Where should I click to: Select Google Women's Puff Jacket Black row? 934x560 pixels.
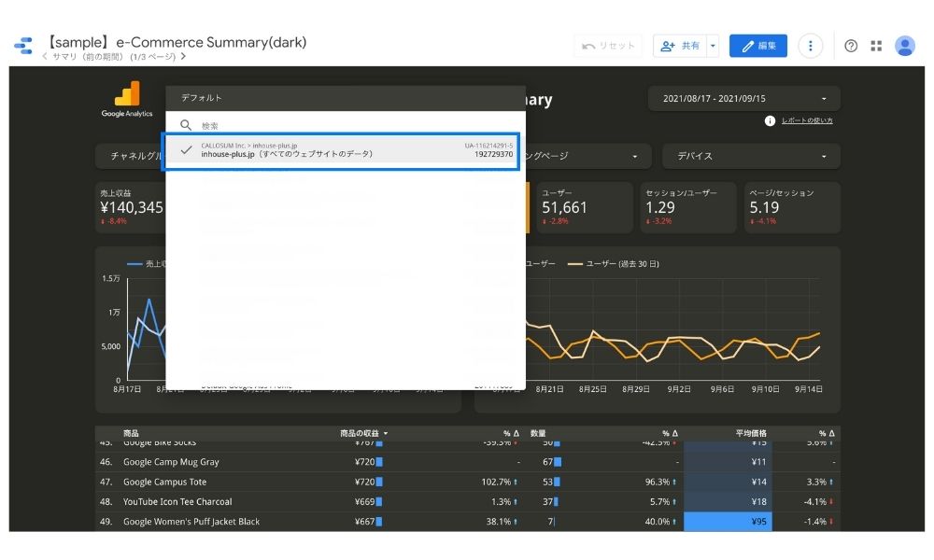tap(468, 522)
